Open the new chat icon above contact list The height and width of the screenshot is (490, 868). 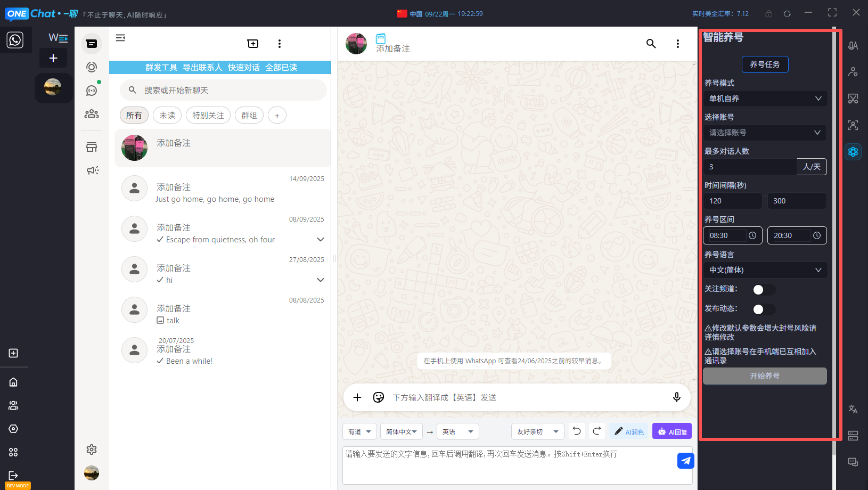point(253,44)
